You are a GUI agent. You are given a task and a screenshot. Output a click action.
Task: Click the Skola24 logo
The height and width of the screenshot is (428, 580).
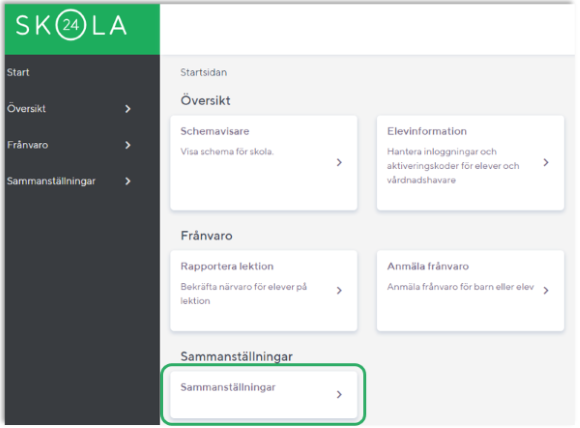pyautogui.click(x=71, y=25)
